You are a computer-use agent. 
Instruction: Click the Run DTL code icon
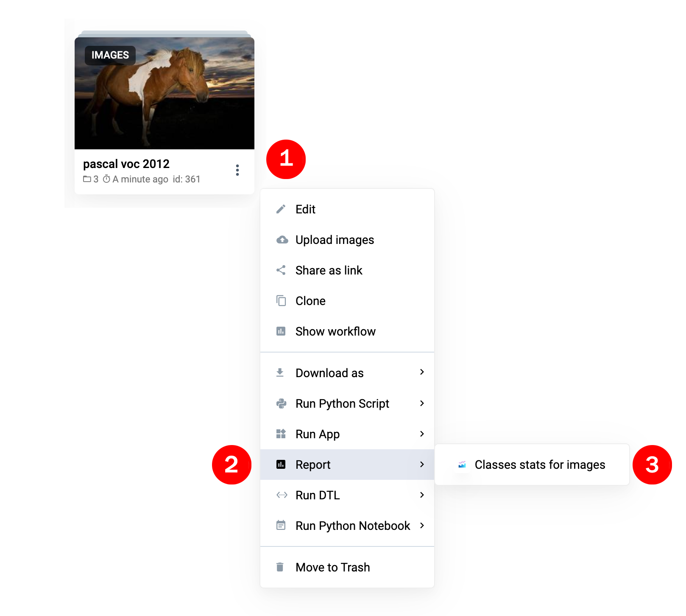tap(282, 495)
